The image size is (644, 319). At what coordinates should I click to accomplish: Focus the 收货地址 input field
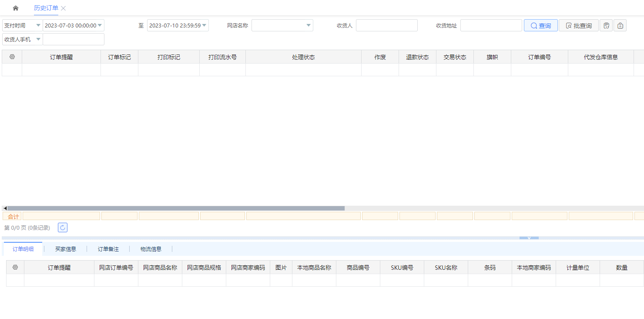click(491, 25)
